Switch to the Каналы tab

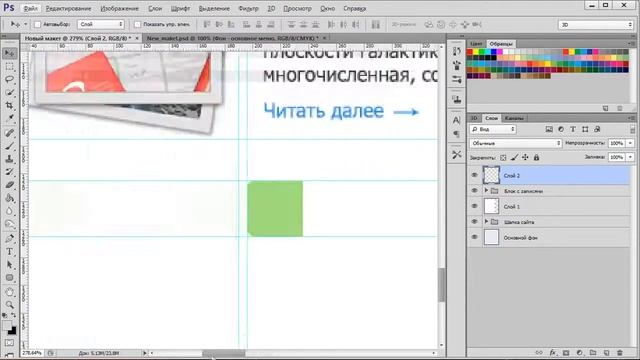pyautogui.click(x=514, y=118)
